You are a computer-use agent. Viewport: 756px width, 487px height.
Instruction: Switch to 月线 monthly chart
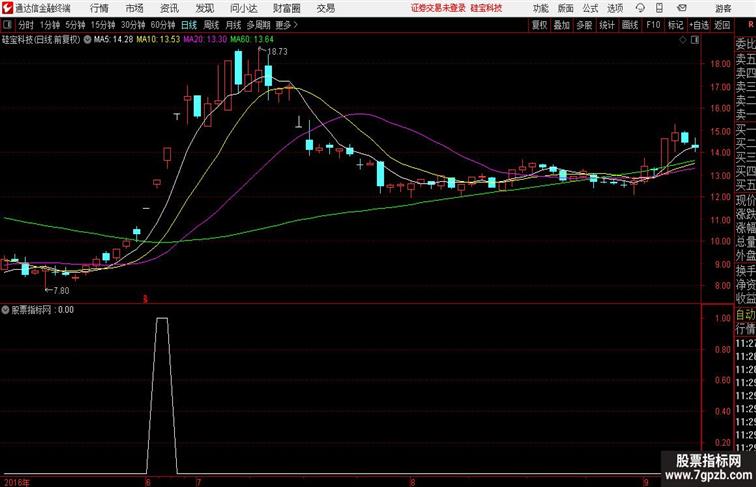coord(233,25)
